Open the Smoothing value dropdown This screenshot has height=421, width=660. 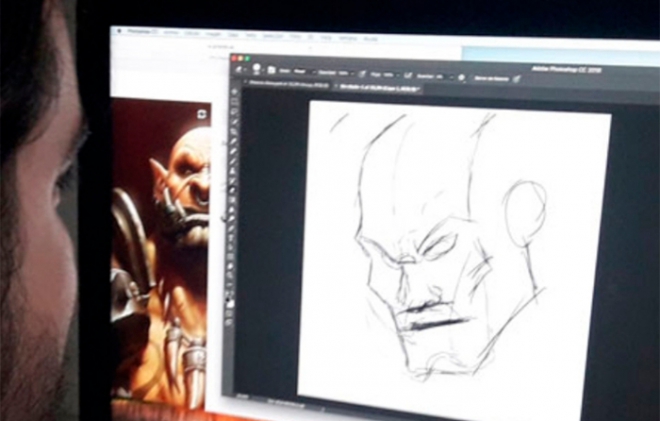pyautogui.click(x=443, y=76)
